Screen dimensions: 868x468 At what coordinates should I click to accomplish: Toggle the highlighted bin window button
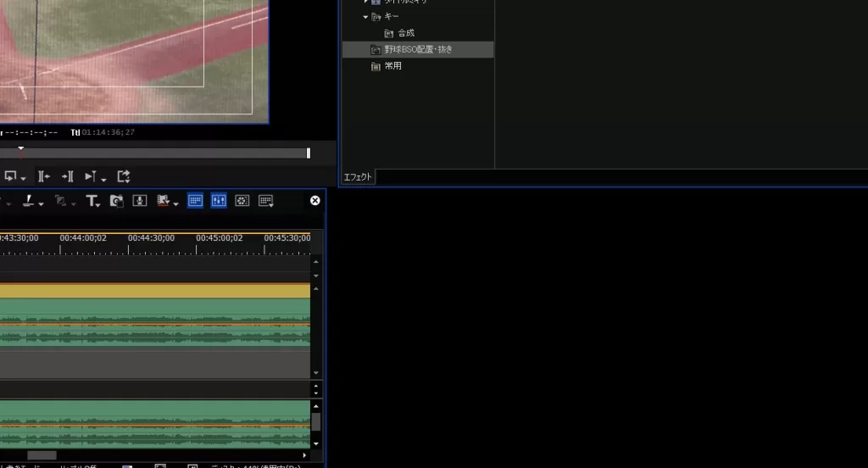(195, 201)
